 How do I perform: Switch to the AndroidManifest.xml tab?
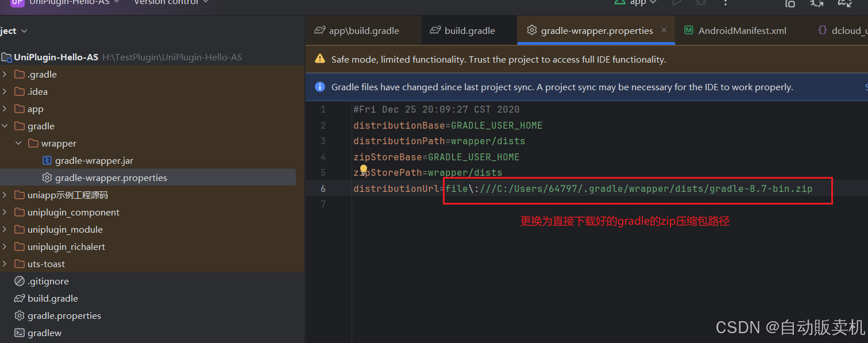pyautogui.click(x=742, y=30)
